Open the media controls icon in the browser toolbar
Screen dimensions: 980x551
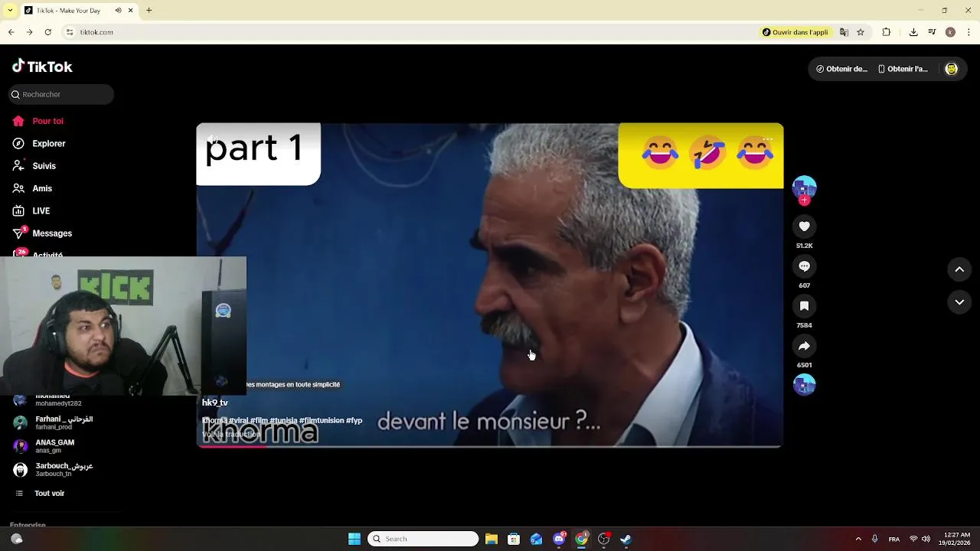(932, 32)
